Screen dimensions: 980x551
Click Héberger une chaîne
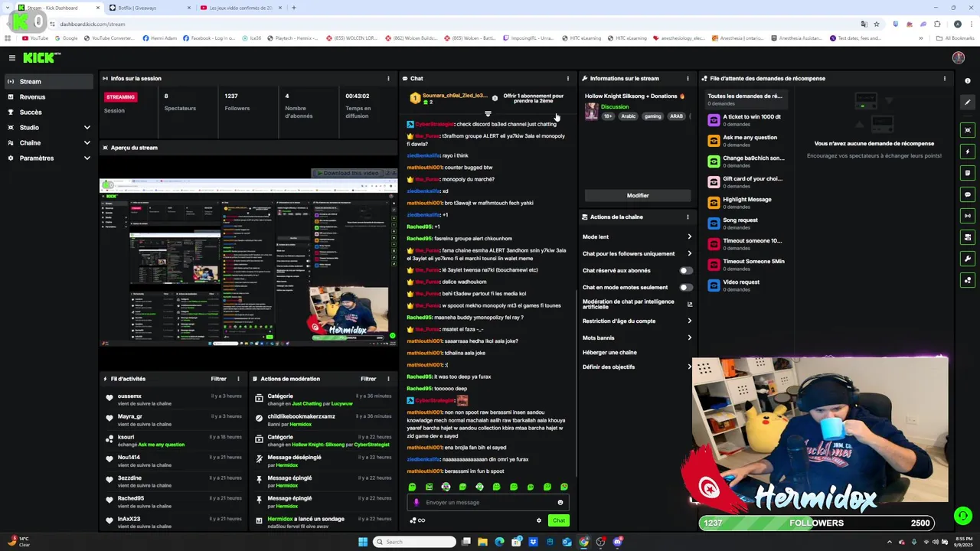tap(609, 352)
